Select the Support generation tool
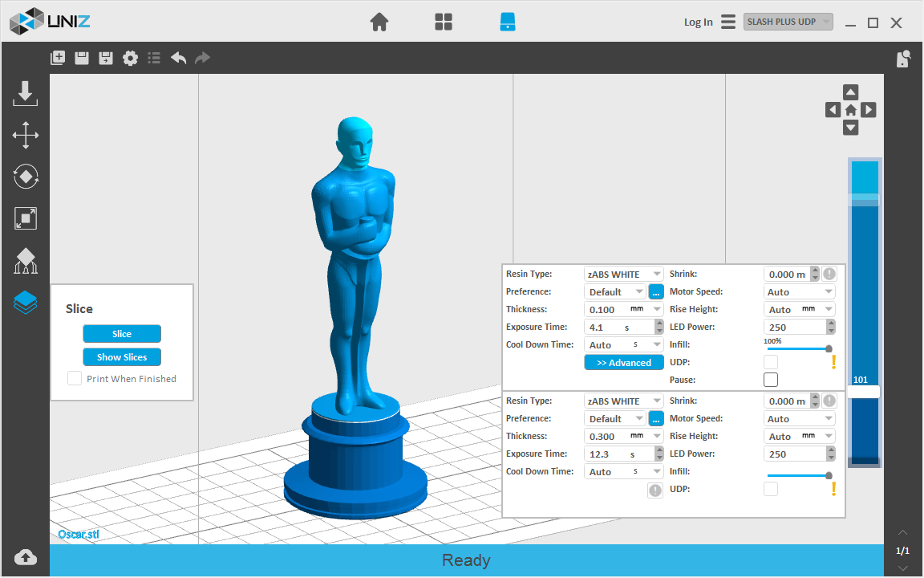Viewport: 924px width, 578px height. pyautogui.click(x=26, y=261)
